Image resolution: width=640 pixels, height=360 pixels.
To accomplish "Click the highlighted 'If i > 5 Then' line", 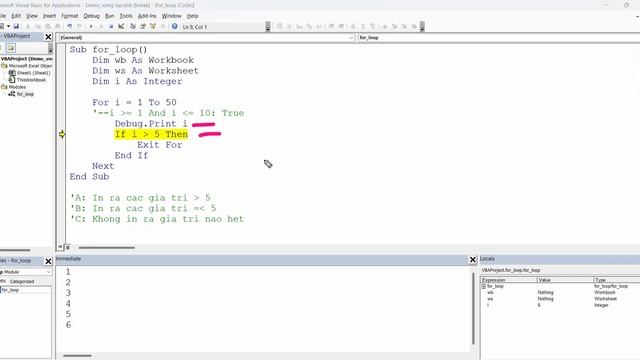I will pyautogui.click(x=151, y=134).
